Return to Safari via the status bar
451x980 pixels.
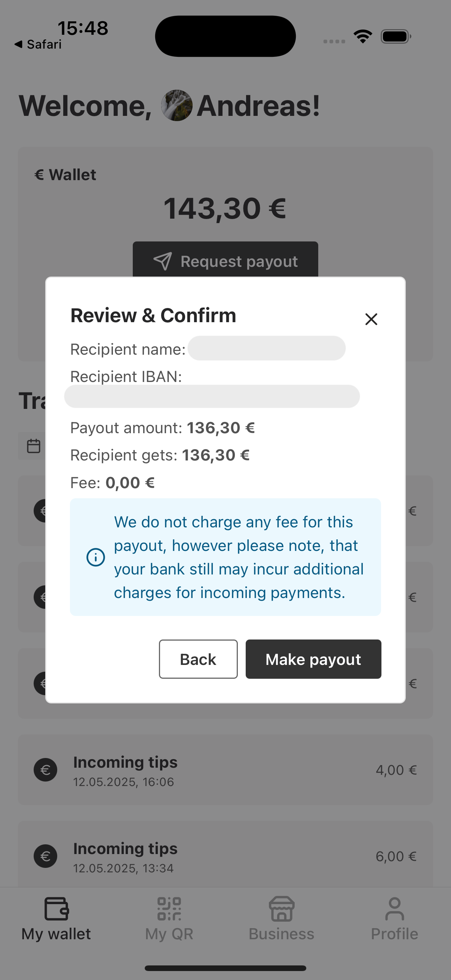(x=38, y=44)
